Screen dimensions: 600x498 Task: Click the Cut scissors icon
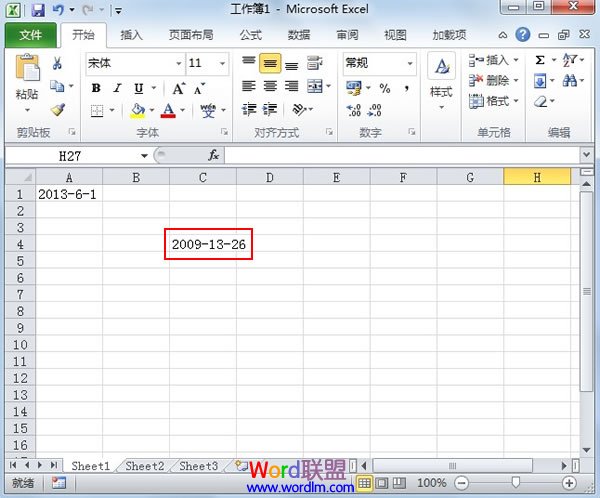57,63
